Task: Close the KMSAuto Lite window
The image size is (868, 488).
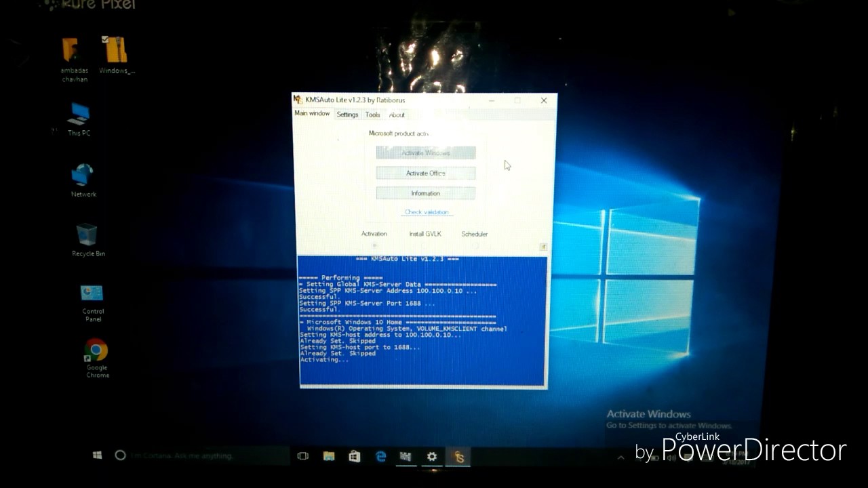Action: point(544,100)
